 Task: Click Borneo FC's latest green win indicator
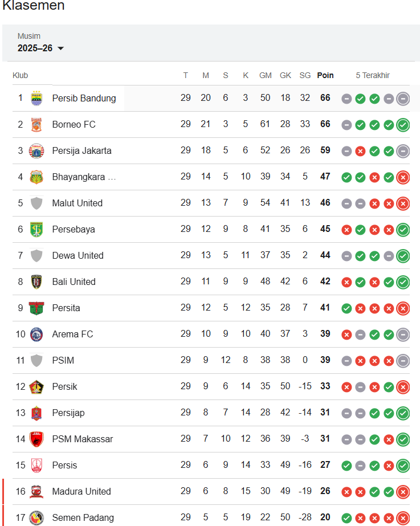pos(403,125)
